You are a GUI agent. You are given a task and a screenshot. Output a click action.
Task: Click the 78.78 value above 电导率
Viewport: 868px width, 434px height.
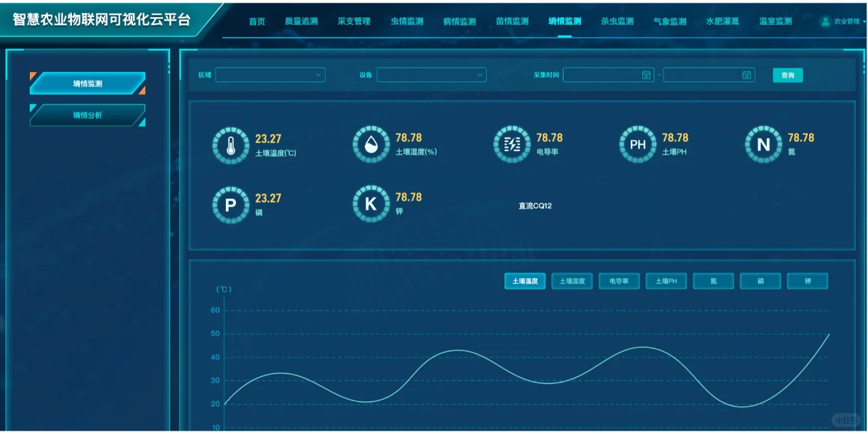pos(549,138)
